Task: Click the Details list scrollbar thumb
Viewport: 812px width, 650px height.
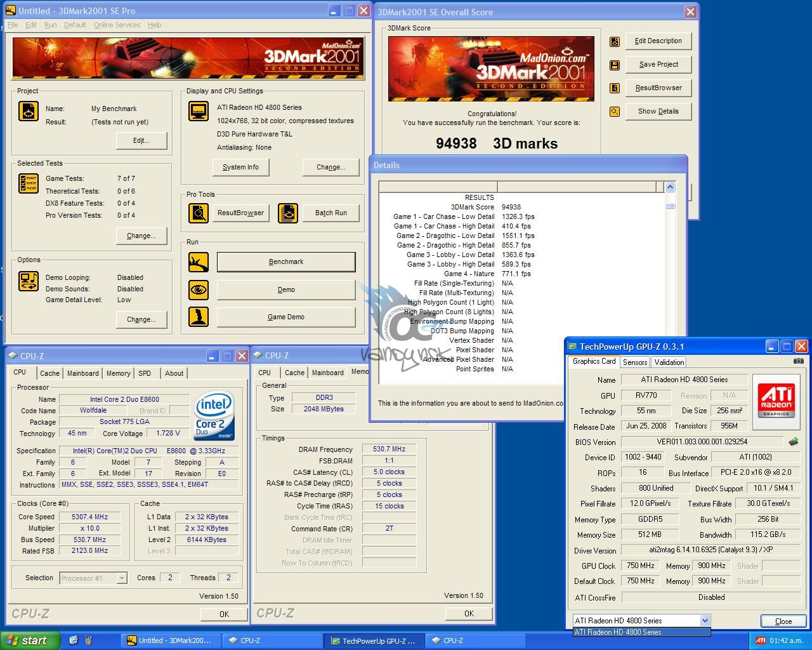Action: pyautogui.click(x=670, y=206)
